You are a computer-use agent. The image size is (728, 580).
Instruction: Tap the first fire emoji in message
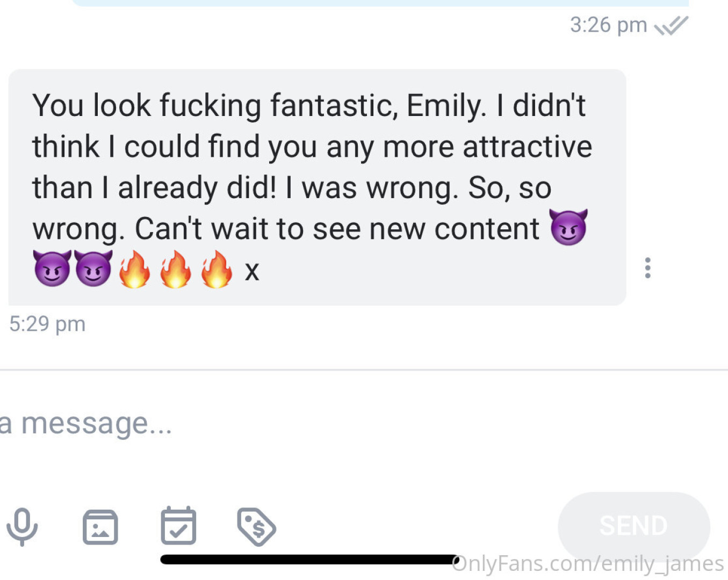pos(134,269)
